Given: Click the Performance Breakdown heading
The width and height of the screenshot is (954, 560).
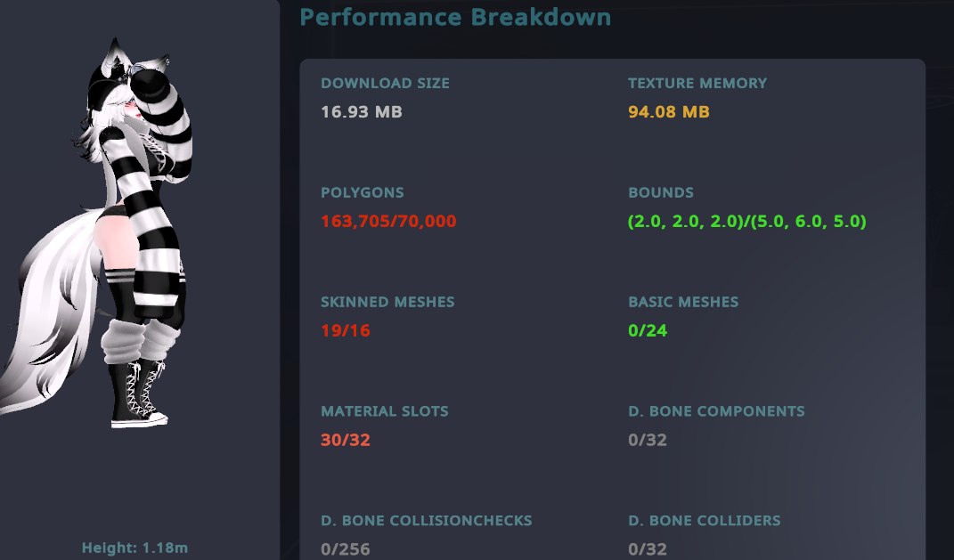Looking at the screenshot, I should pos(455,17).
